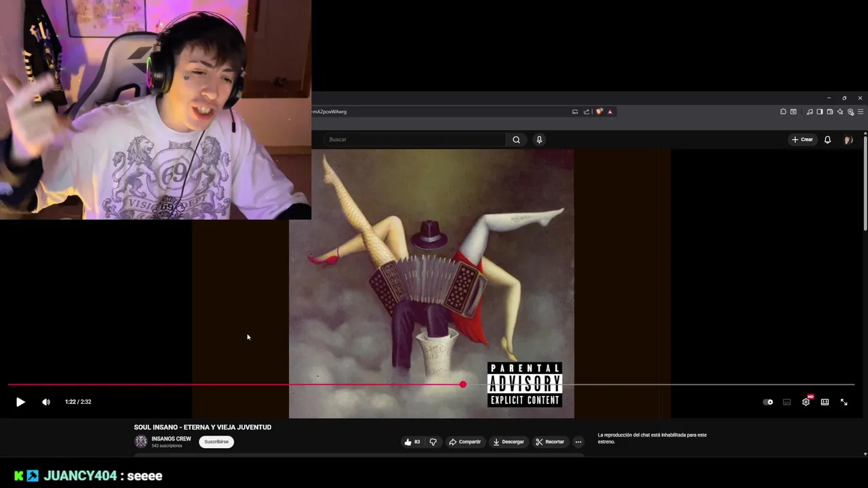This screenshot has width=868, height=488.
Task: Click the chat replay disabled message
Action: click(x=652, y=439)
